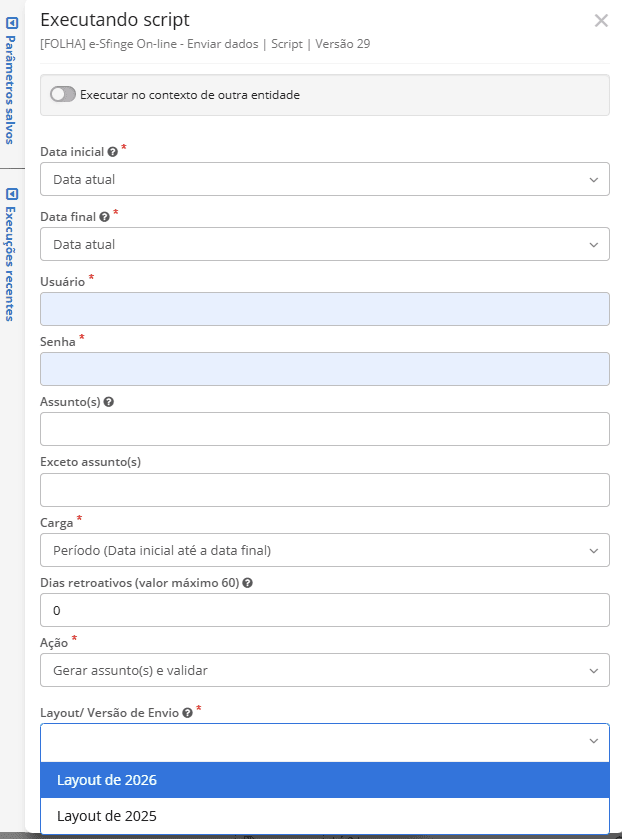Expand Parâmetros salvos panel arrow icon

[x=11, y=21]
